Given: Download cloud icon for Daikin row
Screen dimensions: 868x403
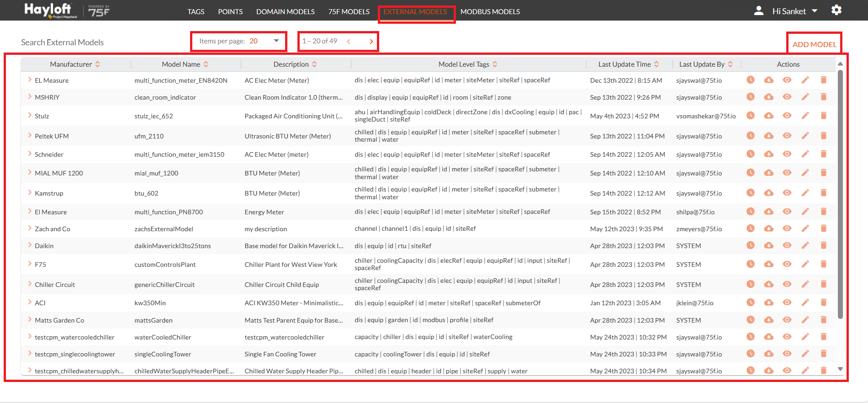Looking at the screenshot, I should point(769,245).
